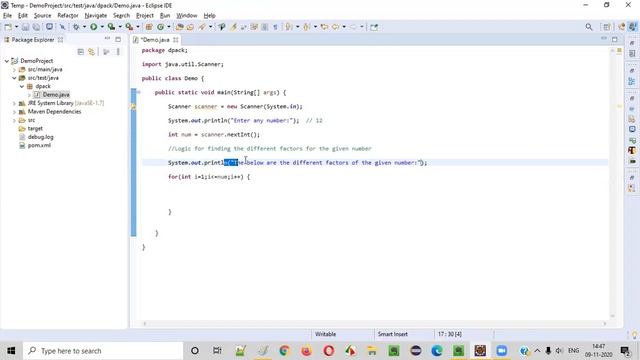Screen dimensions: 640x360
Task: Click the magnifier Quick Access search icon
Action: click(x=589, y=27)
